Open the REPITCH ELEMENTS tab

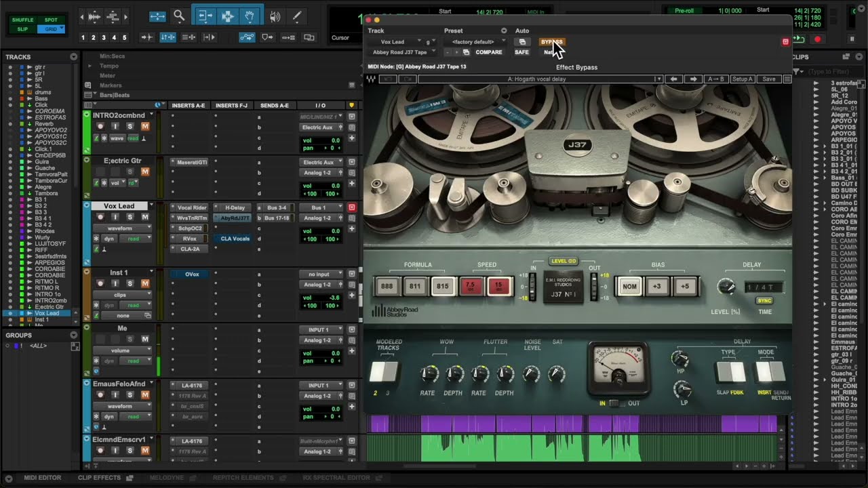[243, 478]
